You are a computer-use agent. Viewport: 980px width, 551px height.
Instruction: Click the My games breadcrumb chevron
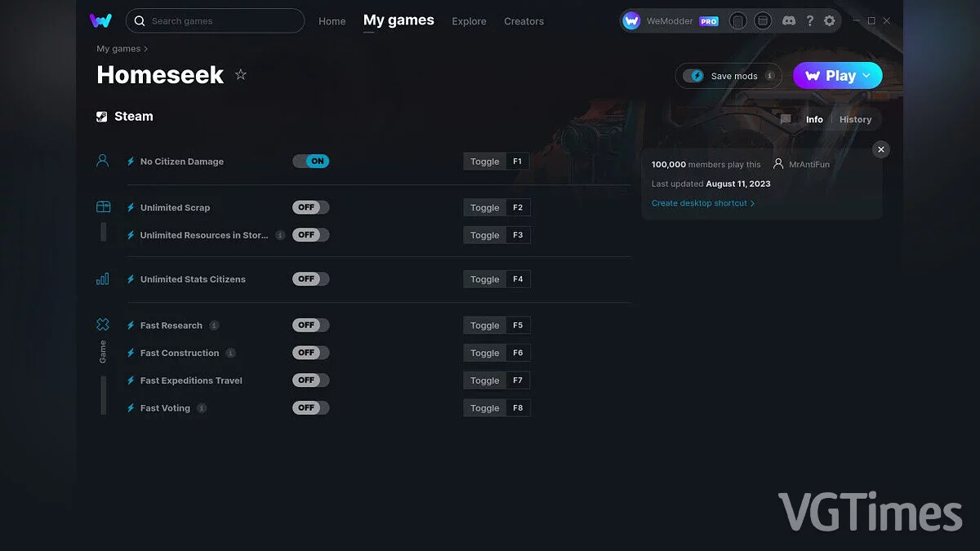pos(146,49)
